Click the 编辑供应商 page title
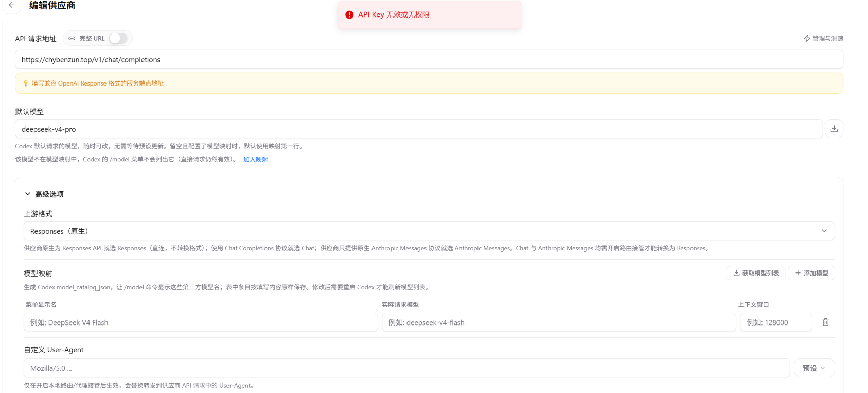 click(52, 5)
